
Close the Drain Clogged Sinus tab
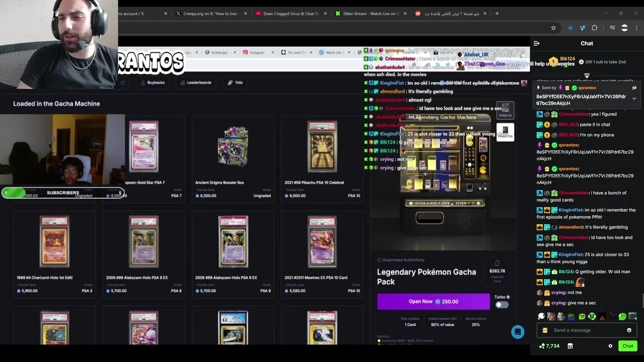[x=326, y=14]
